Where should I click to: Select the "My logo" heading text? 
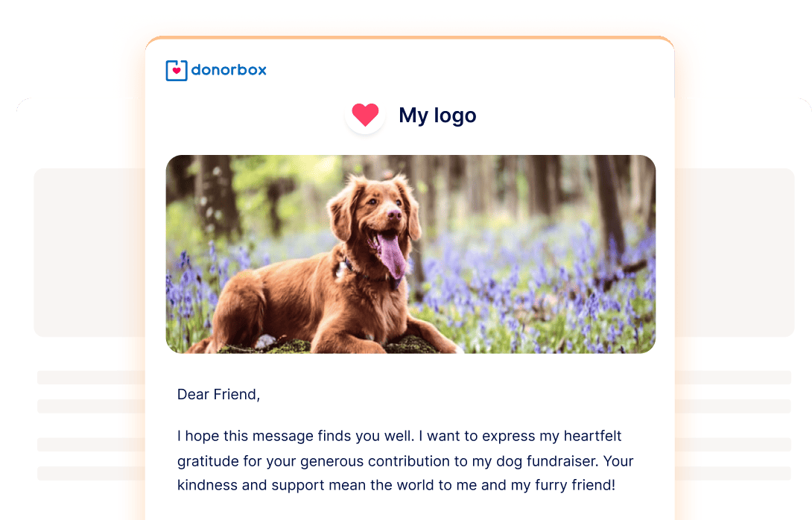click(x=437, y=115)
